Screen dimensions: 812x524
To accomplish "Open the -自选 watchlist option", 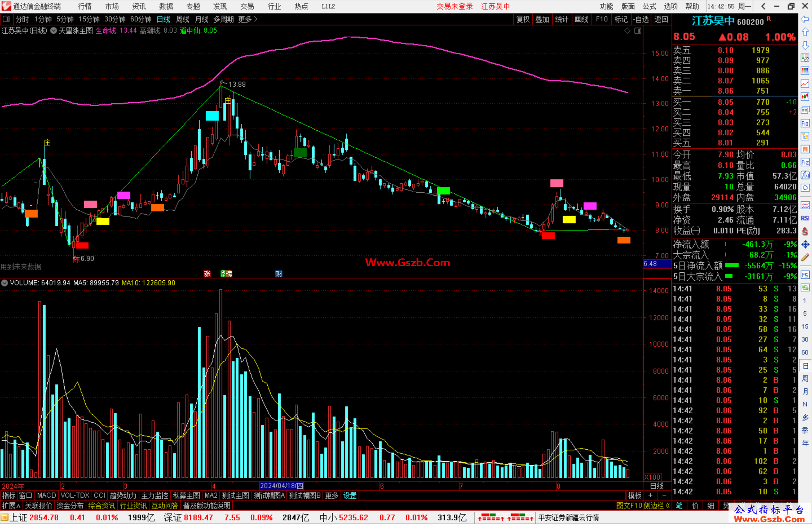I will coord(641,19).
